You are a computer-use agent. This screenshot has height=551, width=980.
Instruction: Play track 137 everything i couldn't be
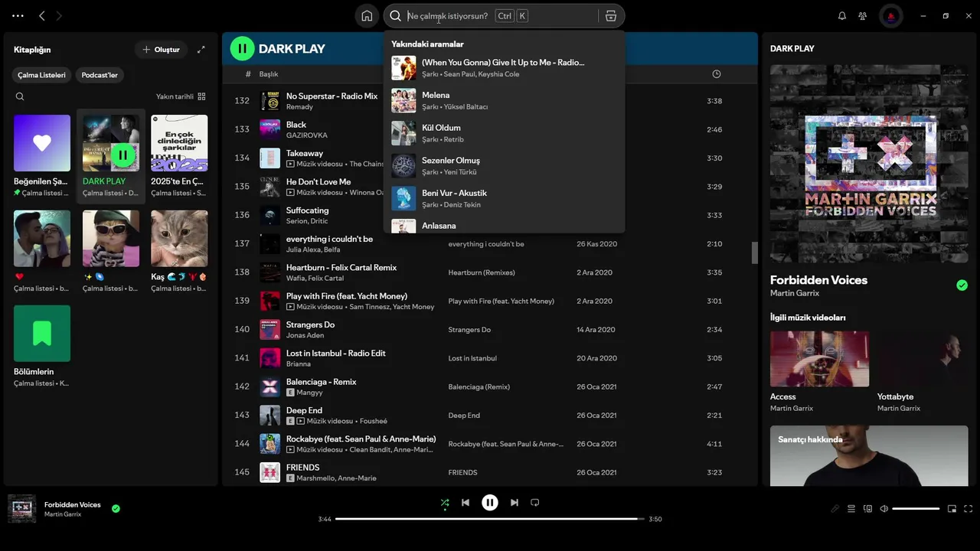[x=490, y=244]
